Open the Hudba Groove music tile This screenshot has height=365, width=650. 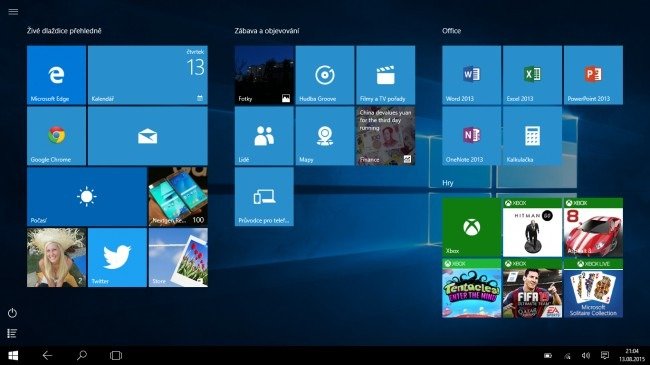325,75
